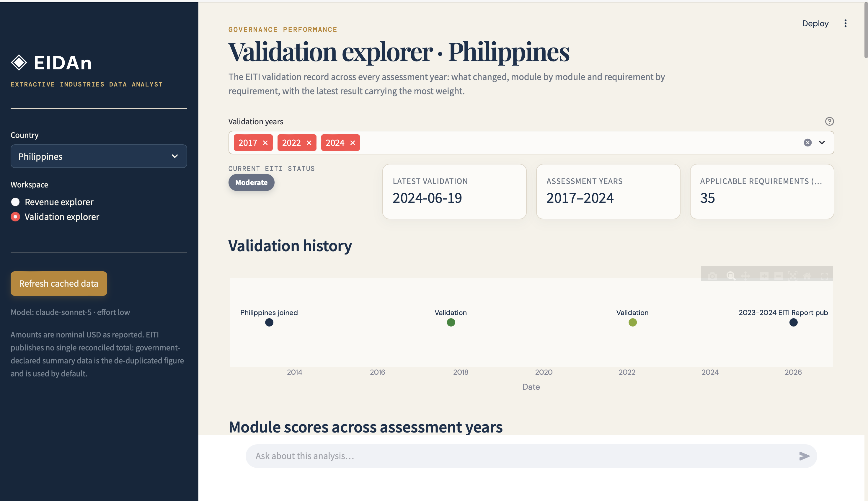Image resolution: width=868 pixels, height=501 pixels.
Task: Click the Moderate status badge
Action: tap(251, 182)
